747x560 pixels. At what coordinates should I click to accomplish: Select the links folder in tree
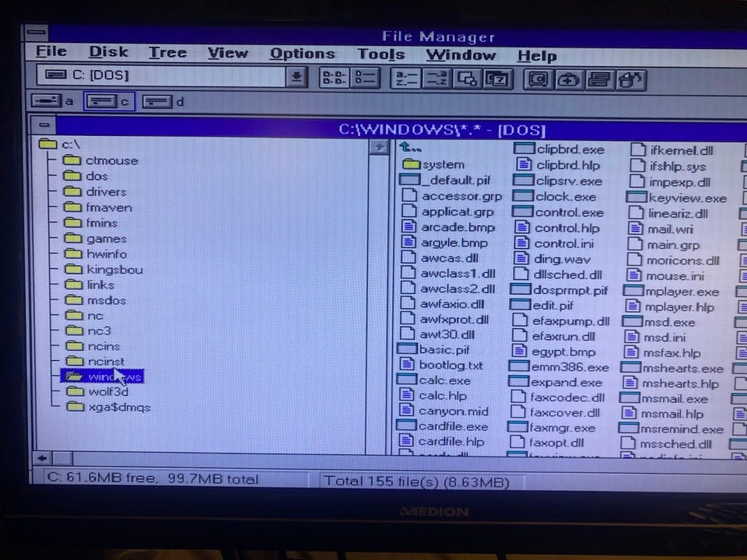[x=89, y=285]
